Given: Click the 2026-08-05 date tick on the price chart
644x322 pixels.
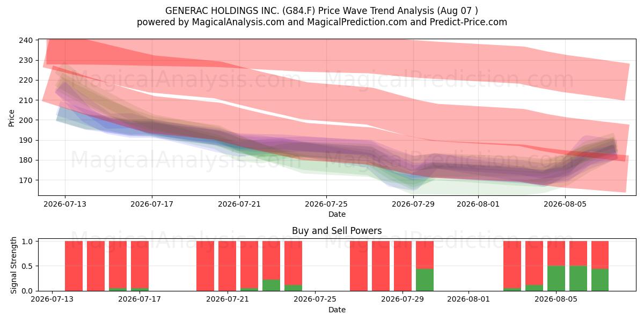Looking at the screenshot, I should pos(566,204).
